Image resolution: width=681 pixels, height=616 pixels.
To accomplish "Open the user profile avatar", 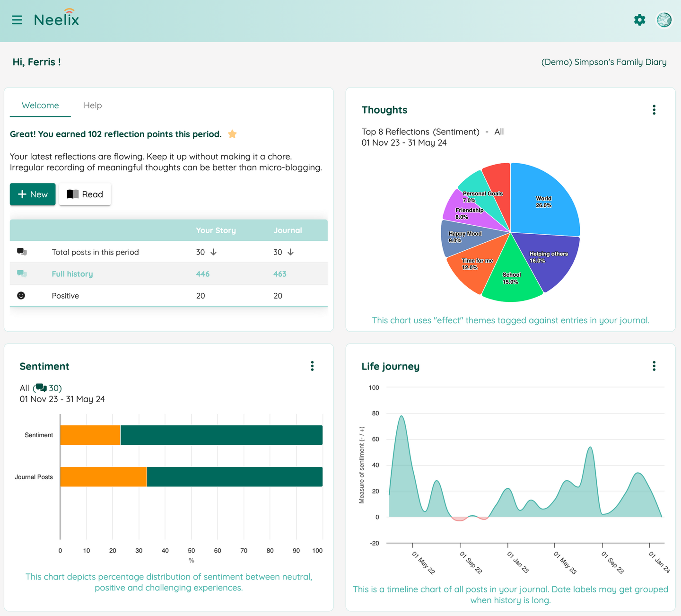I will coord(664,20).
